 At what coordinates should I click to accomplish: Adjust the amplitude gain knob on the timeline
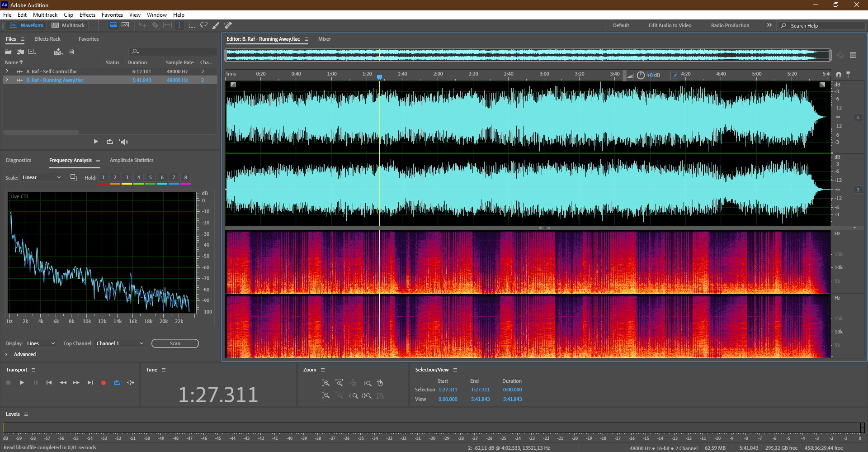pos(641,75)
